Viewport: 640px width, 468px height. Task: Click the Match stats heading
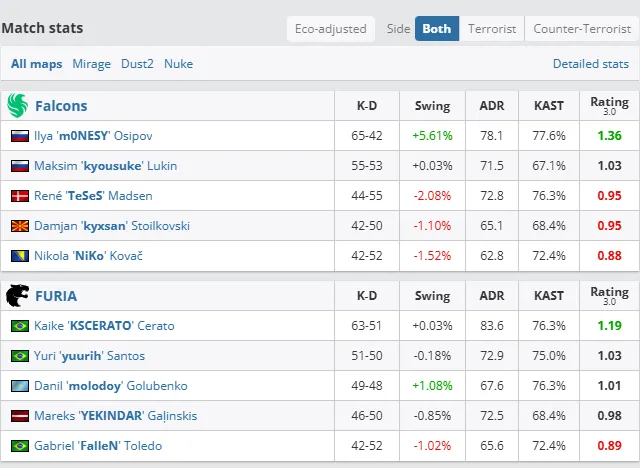(42, 28)
